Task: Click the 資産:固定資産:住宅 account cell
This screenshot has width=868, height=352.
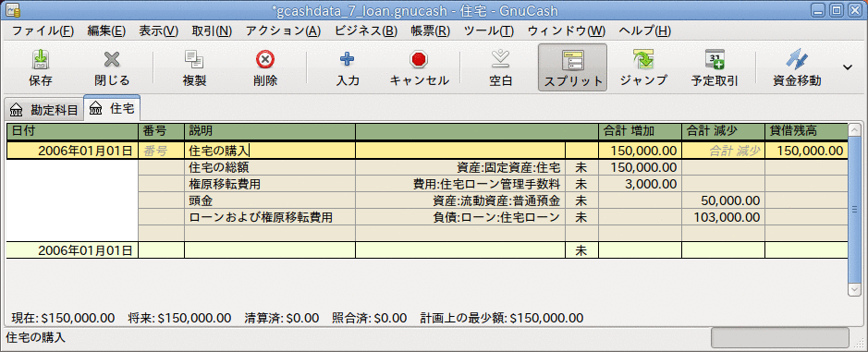Action: (x=460, y=167)
